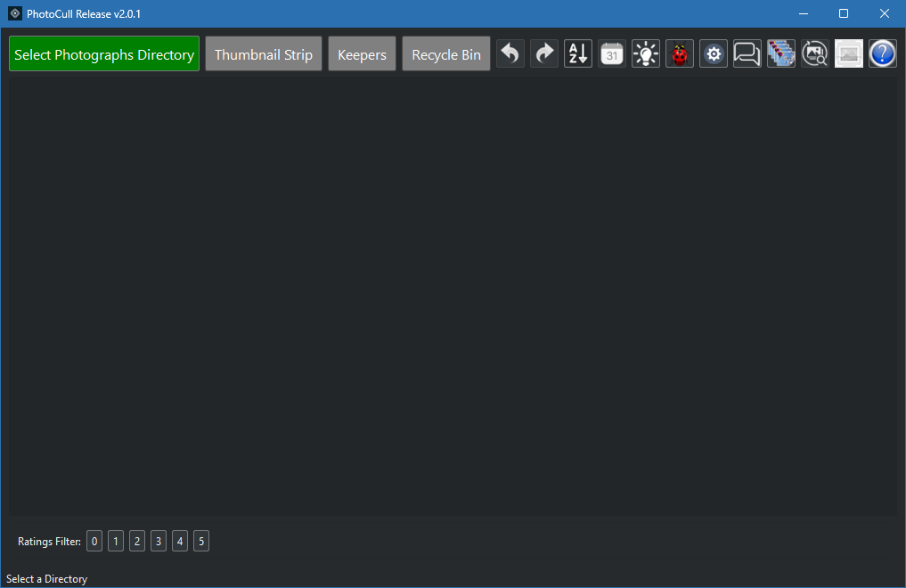906x588 pixels.
Task: Select the alphabetical sort icon
Action: click(577, 53)
